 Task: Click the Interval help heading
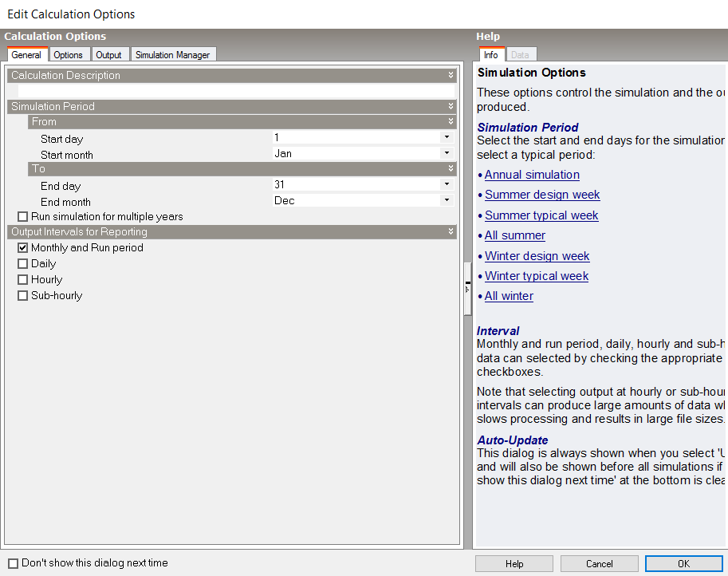pyautogui.click(x=498, y=331)
